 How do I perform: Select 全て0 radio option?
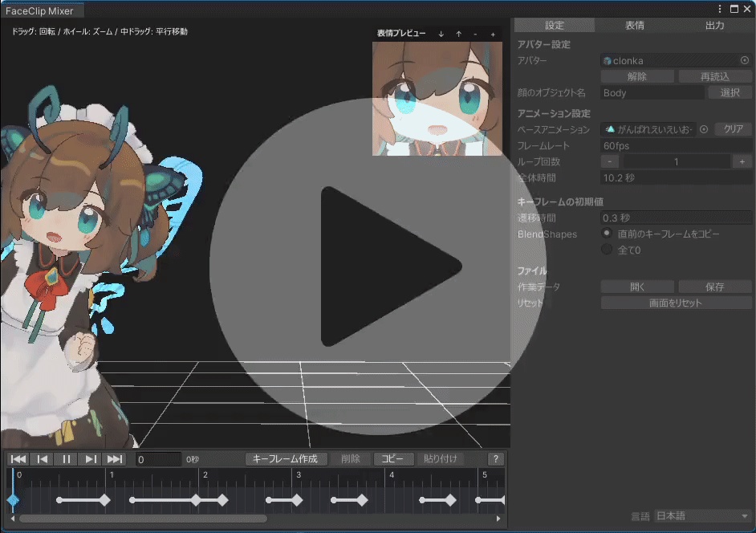607,250
